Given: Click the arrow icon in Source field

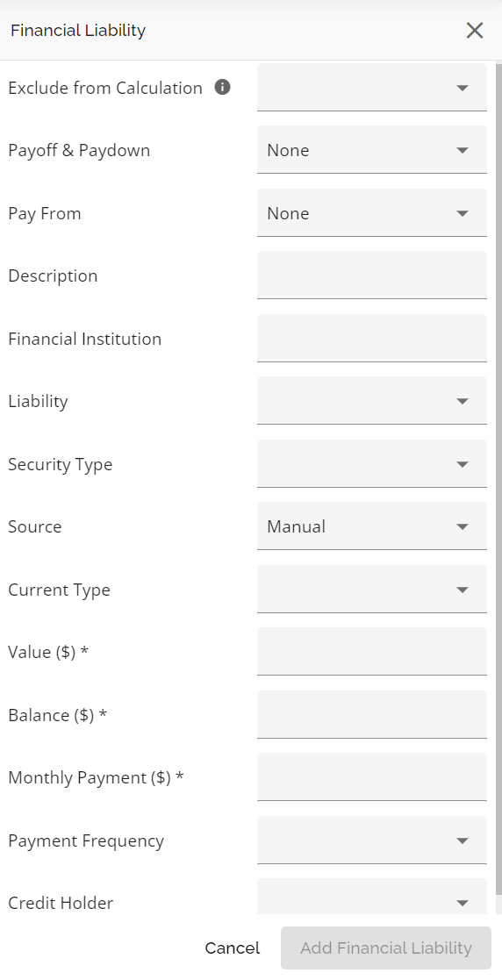Looking at the screenshot, I should 462,527.
